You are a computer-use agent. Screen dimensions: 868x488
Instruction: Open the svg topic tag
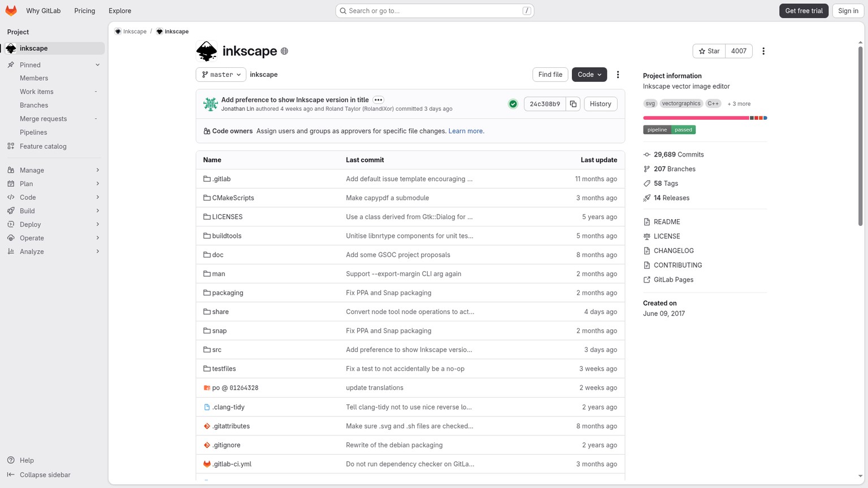click(x=650, y=104)
